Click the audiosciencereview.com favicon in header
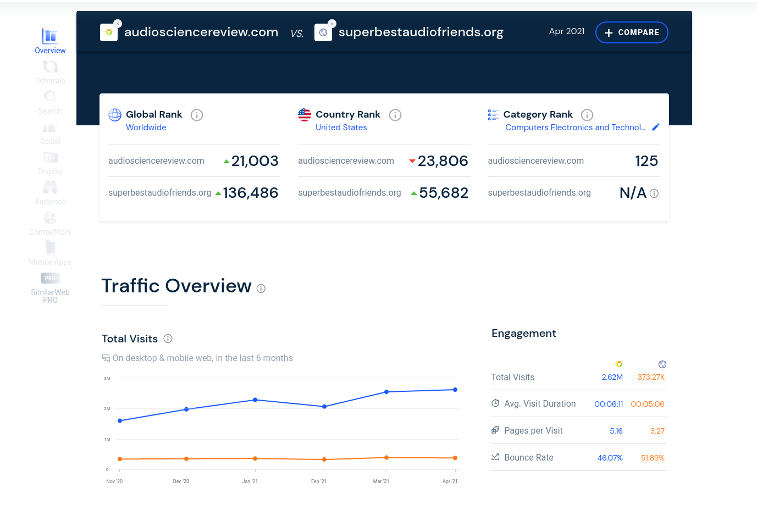Image resolution: width=757 pixels, height=532 pixels. [109, 32]
